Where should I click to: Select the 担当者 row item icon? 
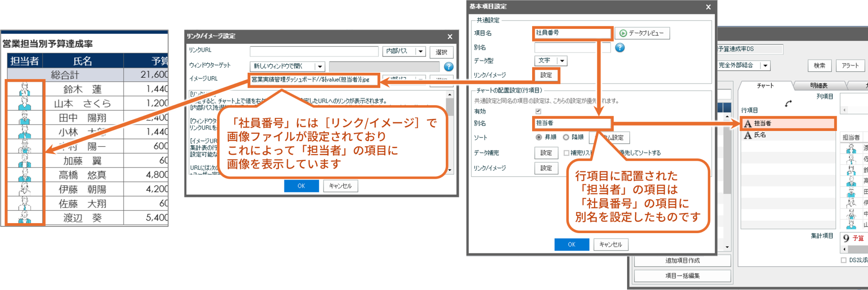(748, 123)
